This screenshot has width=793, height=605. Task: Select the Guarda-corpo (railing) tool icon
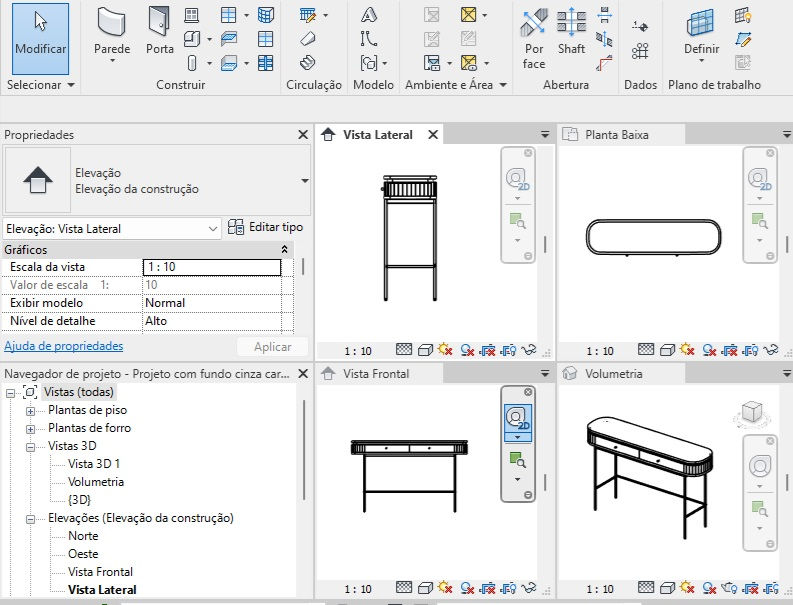pyautogui.click(x=308, y=15)
